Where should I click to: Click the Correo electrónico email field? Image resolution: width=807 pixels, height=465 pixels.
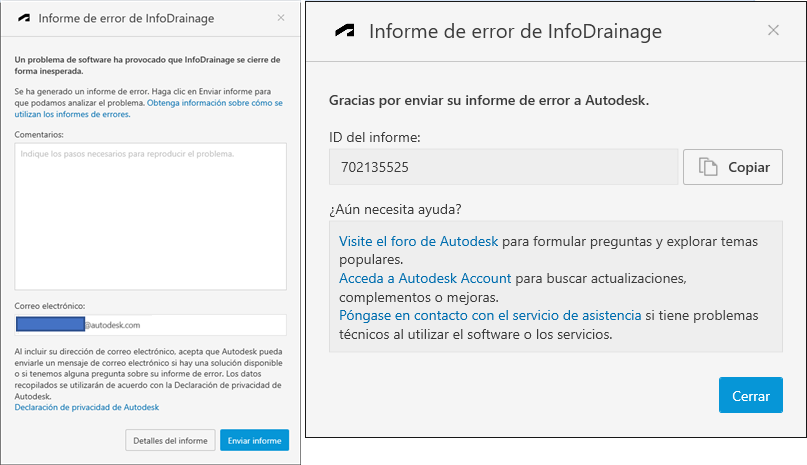point(150,325)
